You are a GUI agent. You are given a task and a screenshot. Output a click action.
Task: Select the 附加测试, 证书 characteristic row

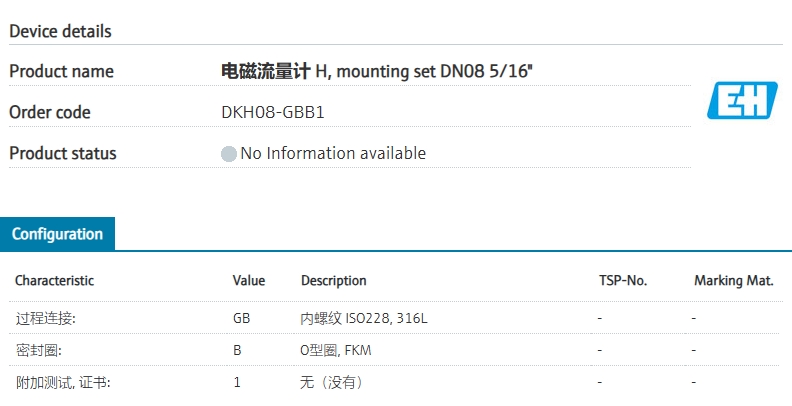[x=396, y=382]
